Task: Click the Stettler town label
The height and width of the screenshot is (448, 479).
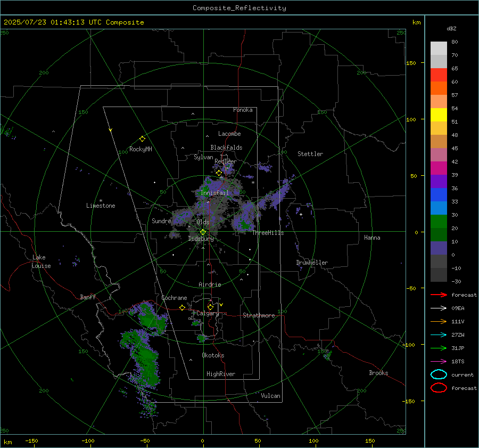Action: pyautogui.click(x=310, y=154)
